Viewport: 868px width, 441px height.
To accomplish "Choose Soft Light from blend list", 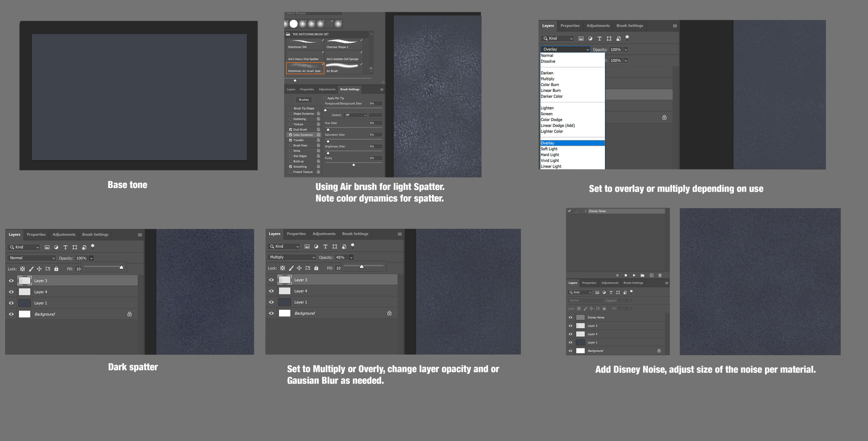I will click(549, 149).
